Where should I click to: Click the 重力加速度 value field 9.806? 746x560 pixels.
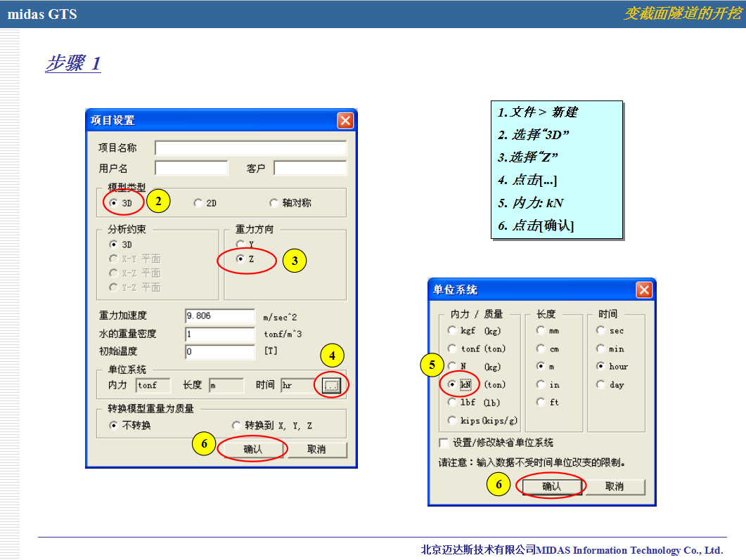(x=220, y=316)
